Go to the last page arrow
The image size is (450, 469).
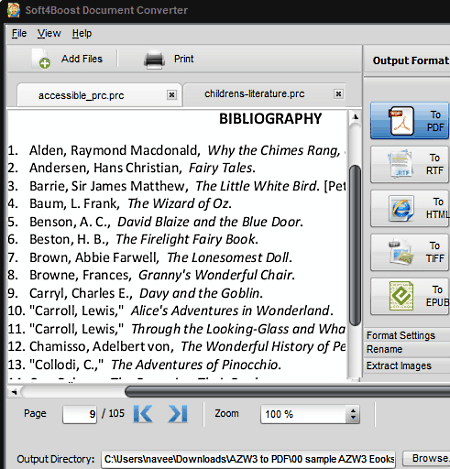pyautogui.click(x=178, y=414)
